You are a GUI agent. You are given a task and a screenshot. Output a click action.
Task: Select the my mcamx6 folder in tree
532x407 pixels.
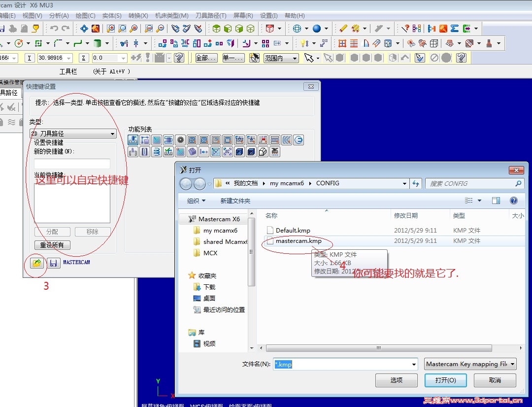[x=220, y=231]
